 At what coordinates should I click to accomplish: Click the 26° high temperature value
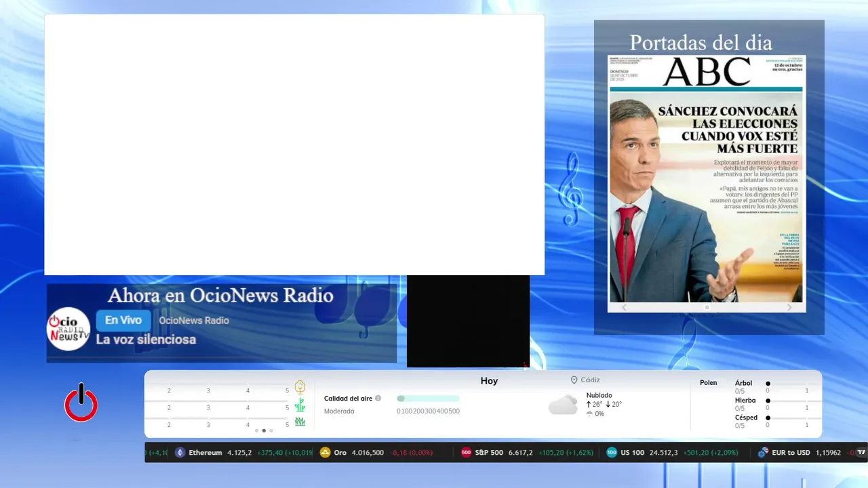[x=597, y=405]
